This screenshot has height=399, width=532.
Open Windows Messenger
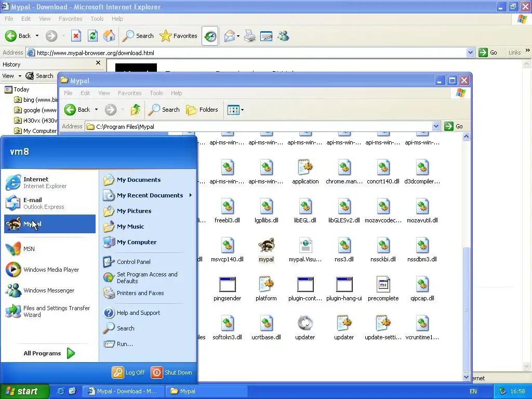50,290
